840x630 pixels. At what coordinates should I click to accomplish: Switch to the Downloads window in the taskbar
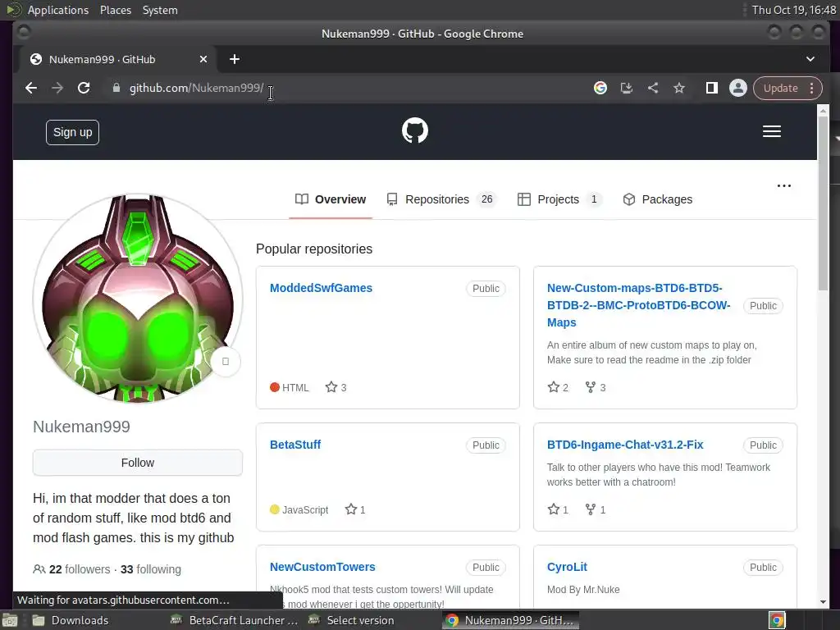click(71, 620)
